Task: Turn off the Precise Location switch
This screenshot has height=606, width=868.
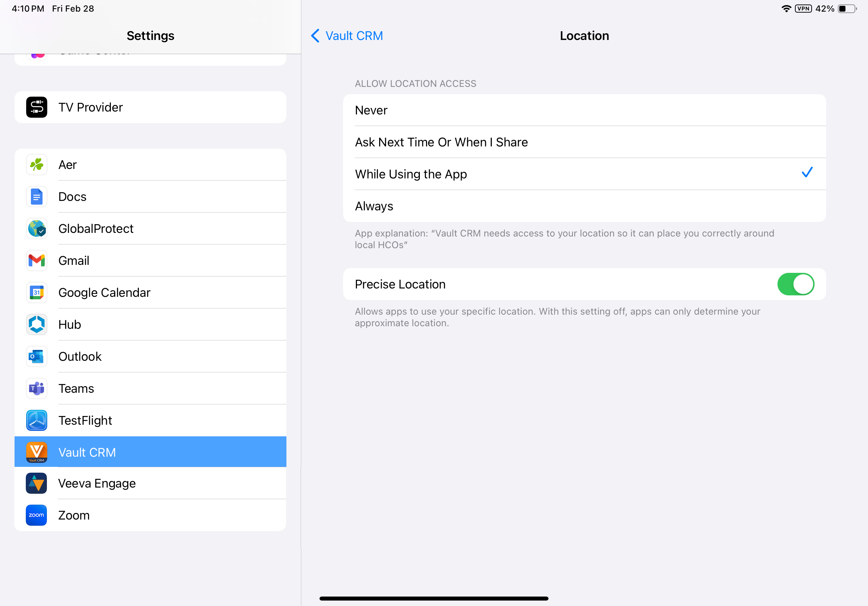Action: tap(795, 284)
